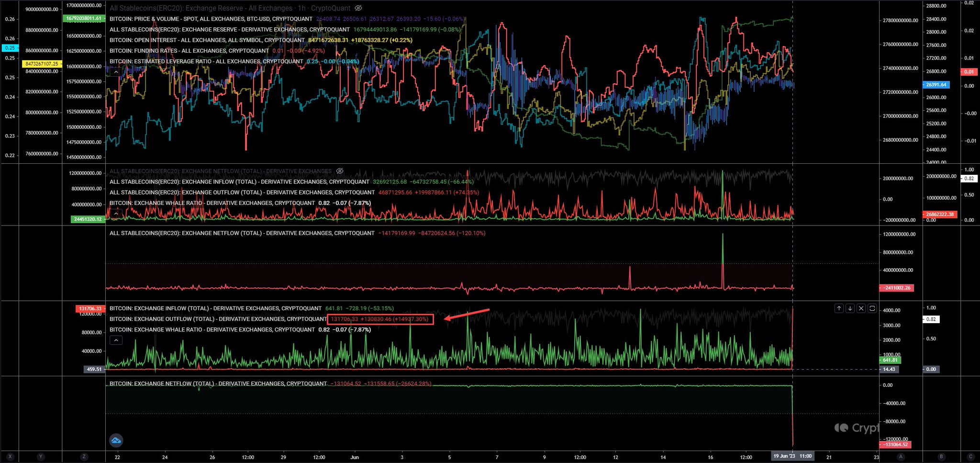Show hidden Exchange Netflow indicator in second pane
Viewport: 980px width, 463px height.
(340, 171)
